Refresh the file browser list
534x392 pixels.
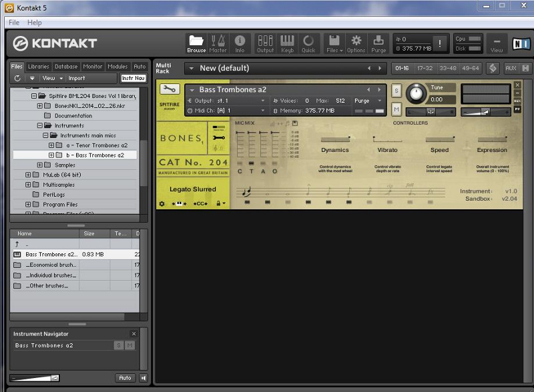click(x=17, y=78)
